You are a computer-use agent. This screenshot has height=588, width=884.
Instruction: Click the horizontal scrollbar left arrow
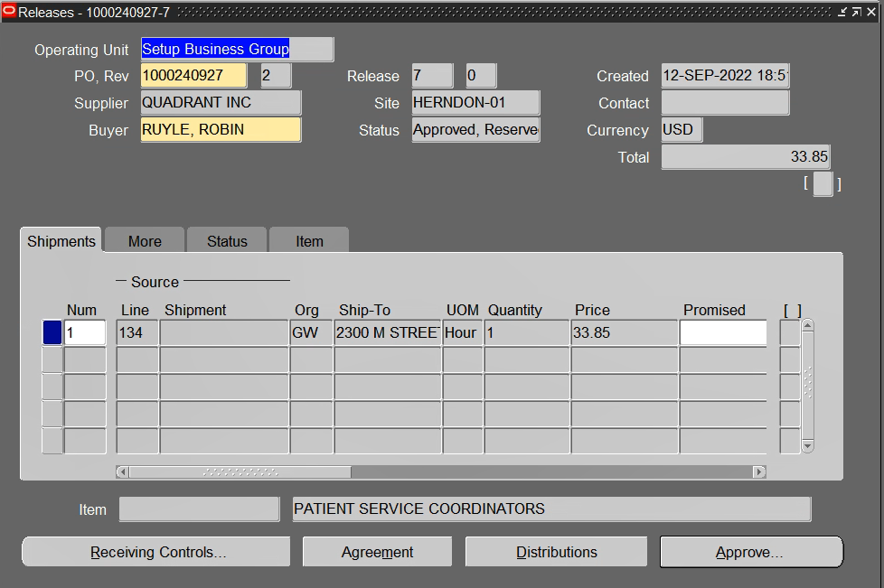click(123, 471)
